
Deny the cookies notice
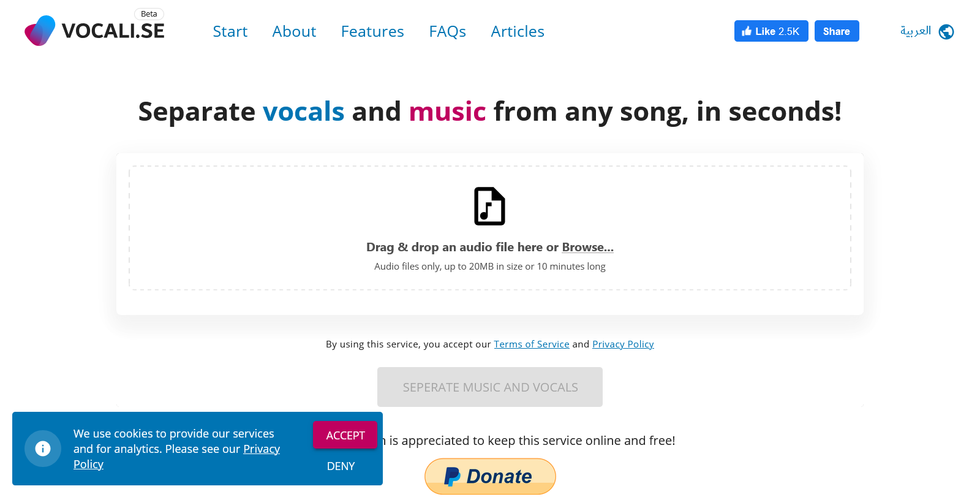341,466
